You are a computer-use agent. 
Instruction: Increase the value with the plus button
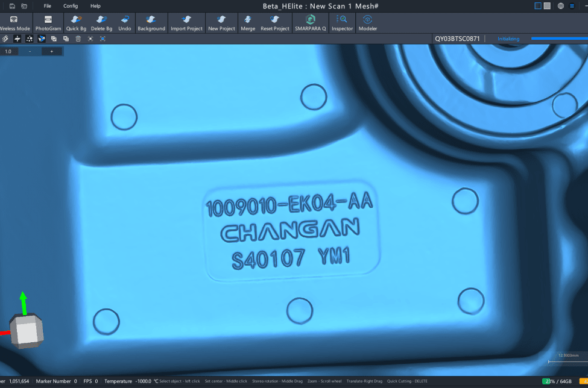[52, 51]
